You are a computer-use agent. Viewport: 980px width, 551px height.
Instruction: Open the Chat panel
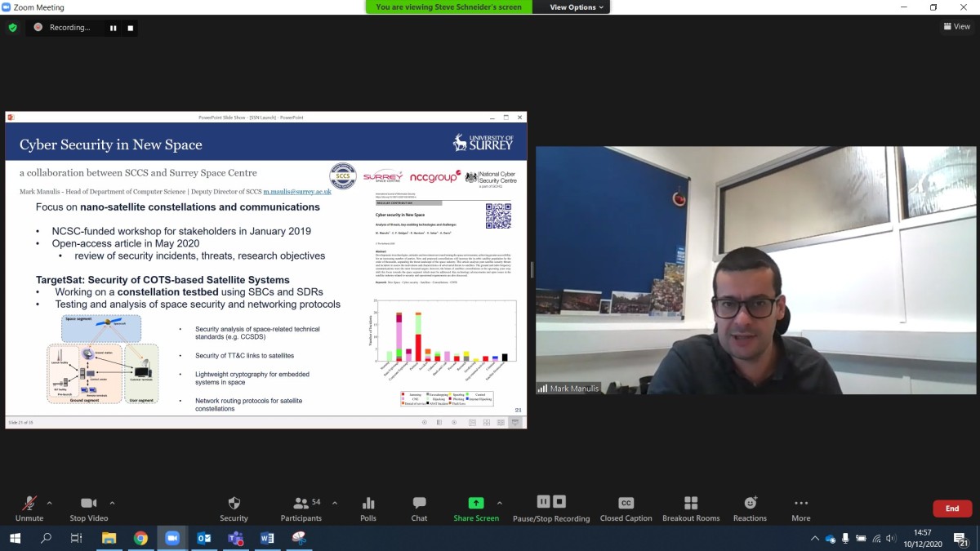[x=419, y=504]
